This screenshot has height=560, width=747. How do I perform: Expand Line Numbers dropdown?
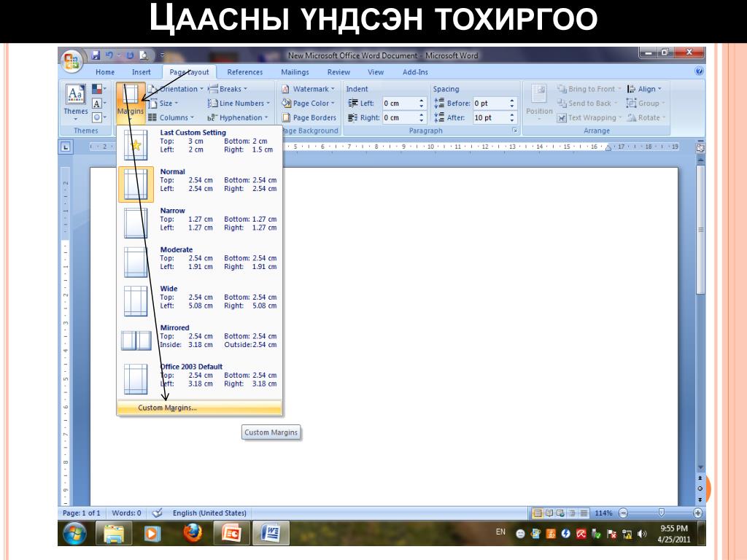tap(239, 104)
